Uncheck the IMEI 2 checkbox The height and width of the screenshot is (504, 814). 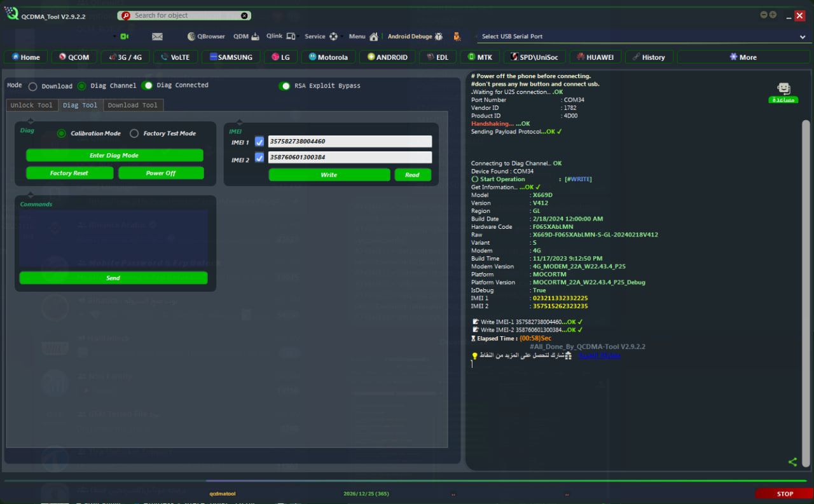(259, 158)
